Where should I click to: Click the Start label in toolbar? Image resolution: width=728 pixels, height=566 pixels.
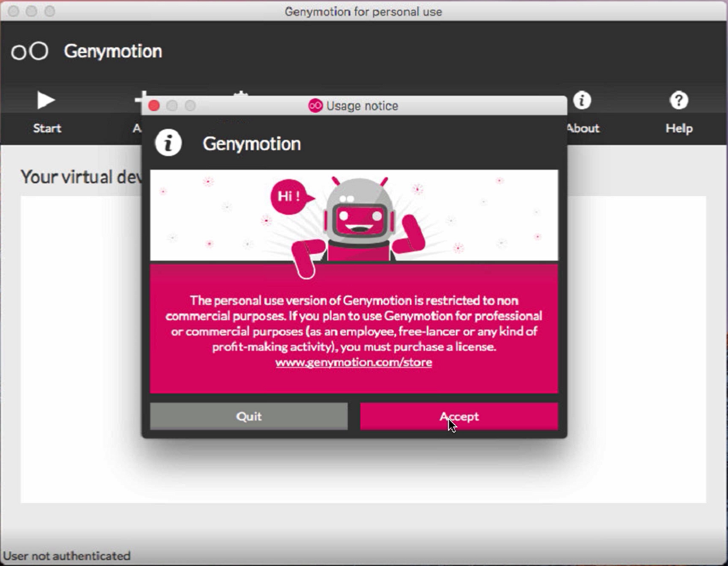click(x=47, y=128)
